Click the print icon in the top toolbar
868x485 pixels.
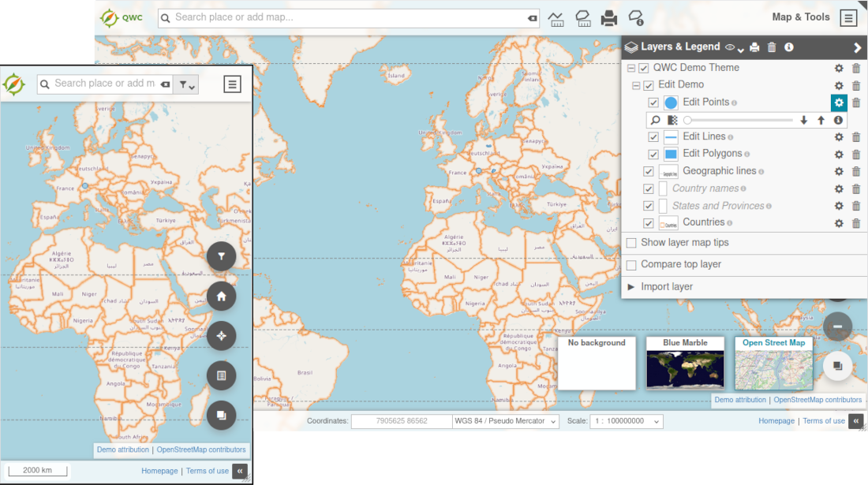609,18
